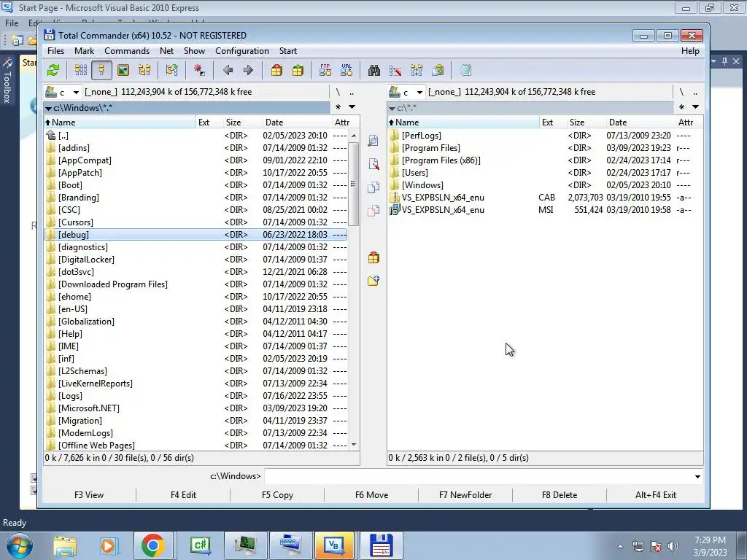This screenshot has height=560, width=747.
Task: Open the URL new FTP connection icon
Action: pyautogui.click(x=347, y=71)
